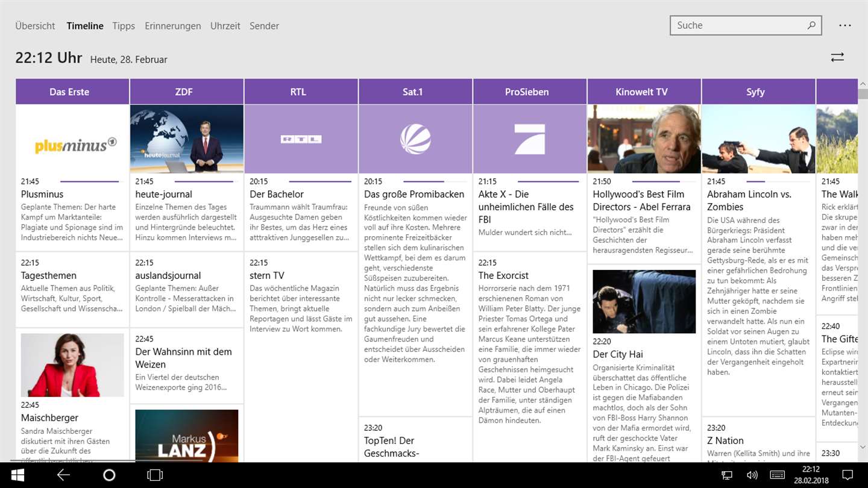The width and height of the screenshot is (868, 488).
Task: Open TopTen! Der Geschmacks- entry
Action: 415,440
